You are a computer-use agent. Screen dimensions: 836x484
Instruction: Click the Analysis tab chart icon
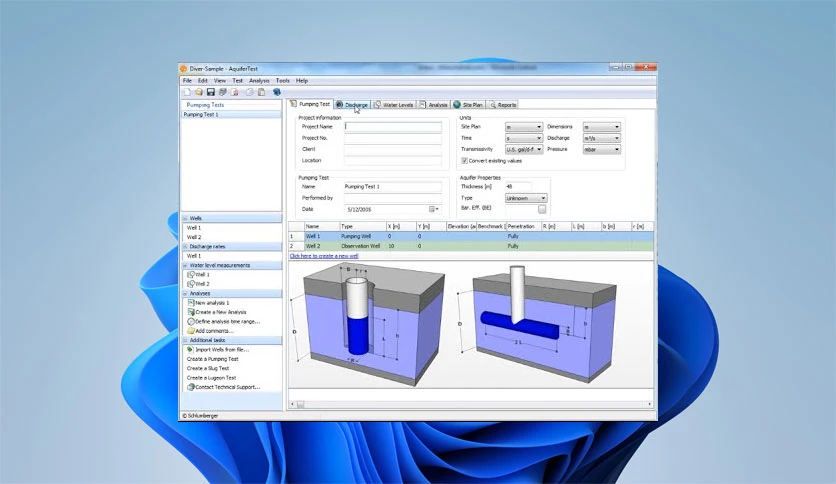click(x=422, y=104)
